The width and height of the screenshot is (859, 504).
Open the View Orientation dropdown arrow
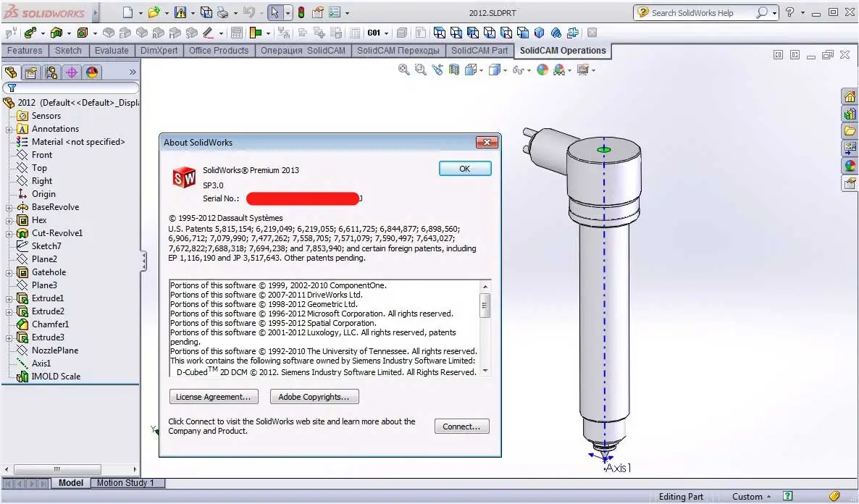[x=481, y=70]
